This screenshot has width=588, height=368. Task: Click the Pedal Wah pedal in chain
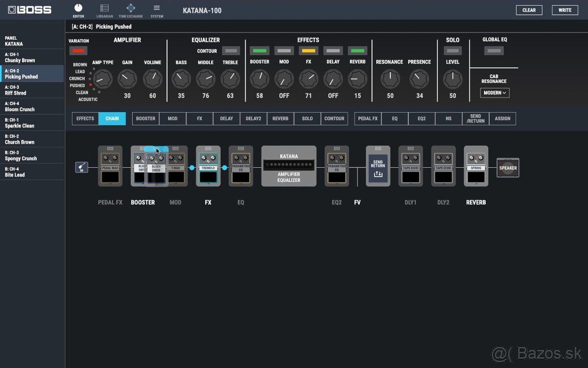(x=110, y=167)
